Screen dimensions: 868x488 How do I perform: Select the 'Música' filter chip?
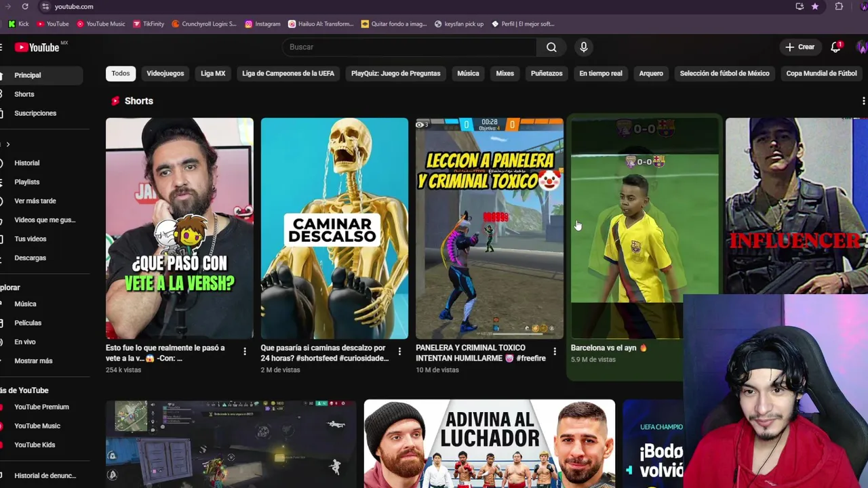tap(468, 73)
